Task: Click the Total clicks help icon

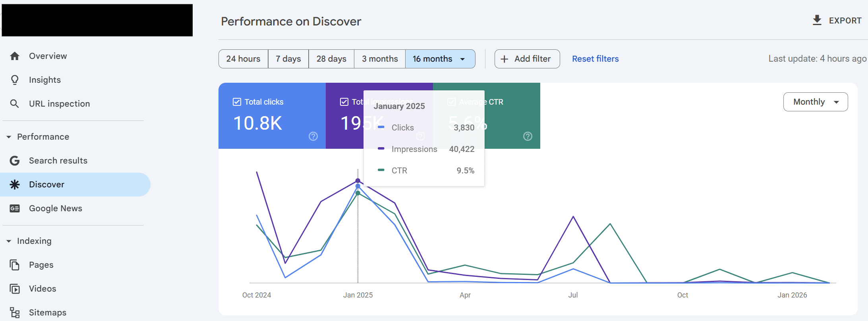Action: pyautogui.click(x=313, y=136)
